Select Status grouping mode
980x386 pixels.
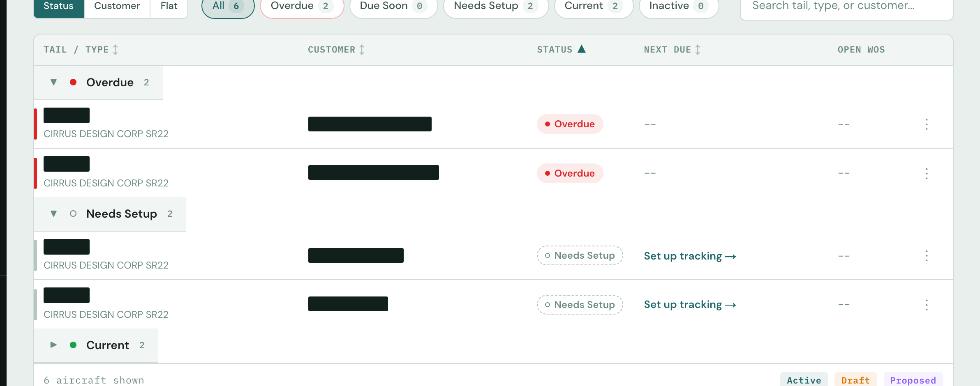coord(59,6)
